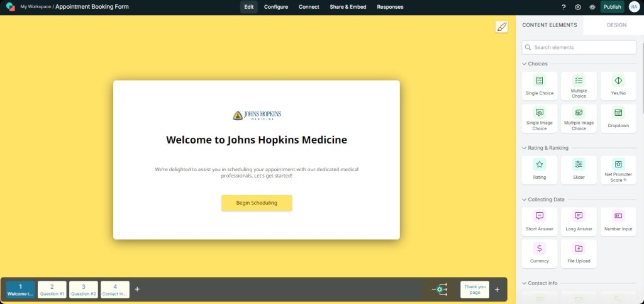Collapse the Collecting Data section

(x=524, y=200)
